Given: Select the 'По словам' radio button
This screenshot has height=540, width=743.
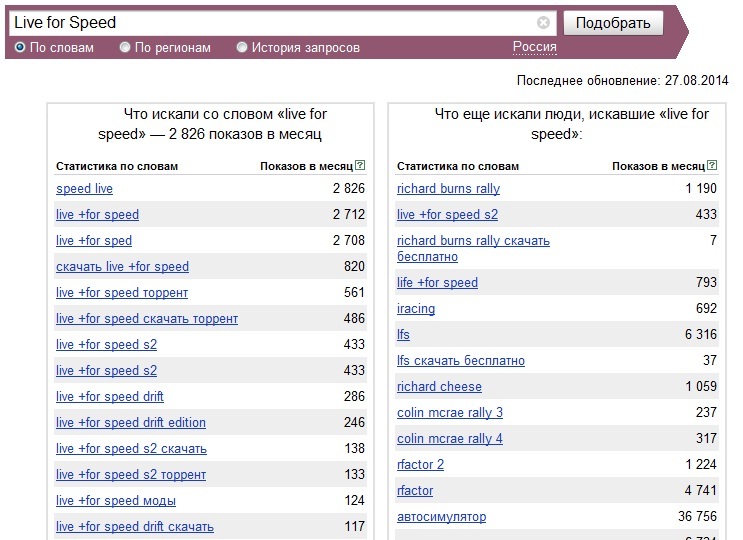Looking at the screenshot, I should click(20, 47).
